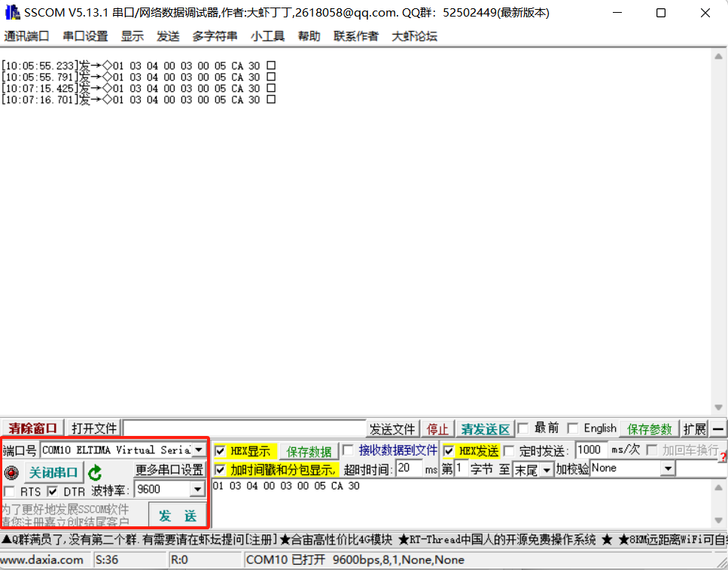Click the send area scrollbar up arrow
This screenshot has width=728, height=570.
[x=718, y=487]
